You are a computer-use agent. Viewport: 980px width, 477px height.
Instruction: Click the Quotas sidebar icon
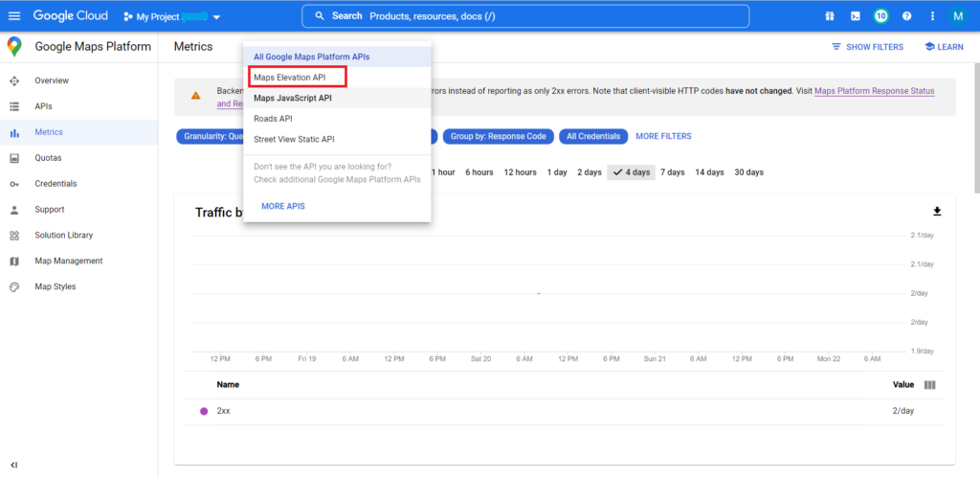click(x=14, y=158)
